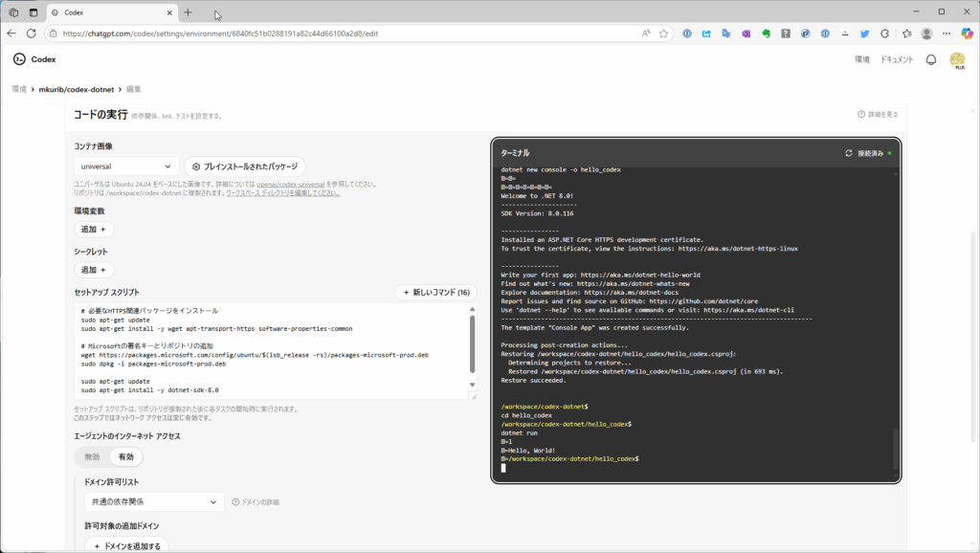Select 無効 for agent internet access
This screenshot has height=553, width=980.
pyautogui.click(x=93, y=456)
